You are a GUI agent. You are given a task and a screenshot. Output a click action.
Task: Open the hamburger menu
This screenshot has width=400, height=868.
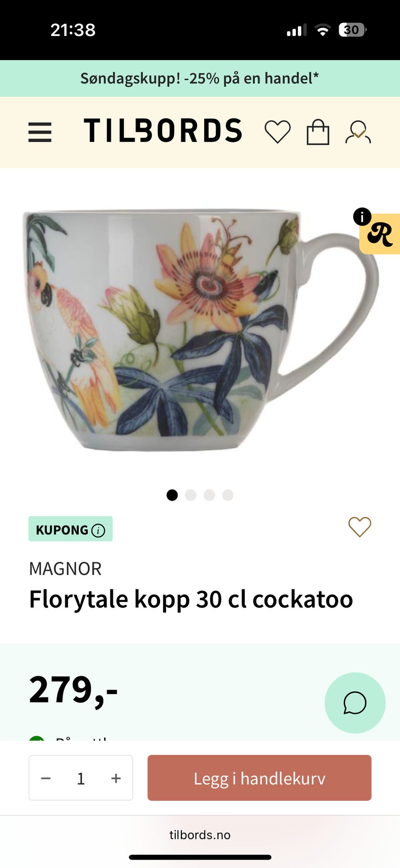pos(40,132)
